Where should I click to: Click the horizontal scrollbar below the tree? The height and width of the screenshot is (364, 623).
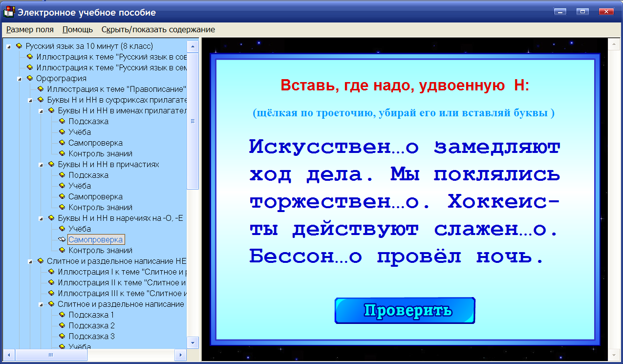(x=50, y=356)
